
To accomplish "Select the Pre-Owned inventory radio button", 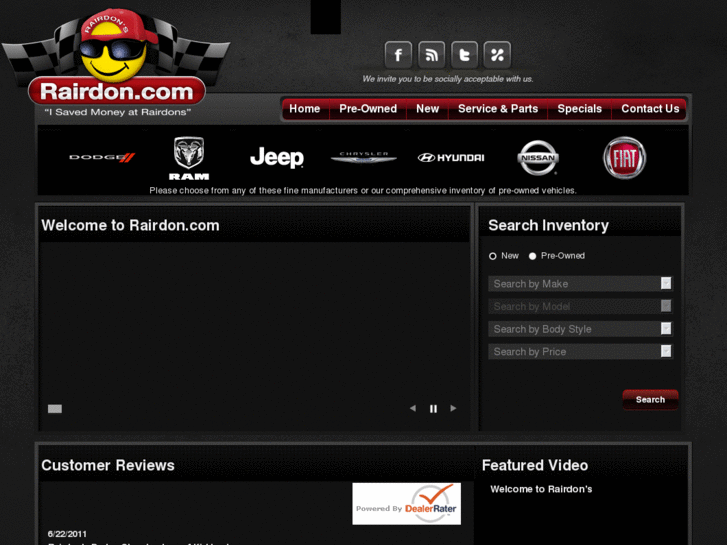I will click(x=532, y=256).
